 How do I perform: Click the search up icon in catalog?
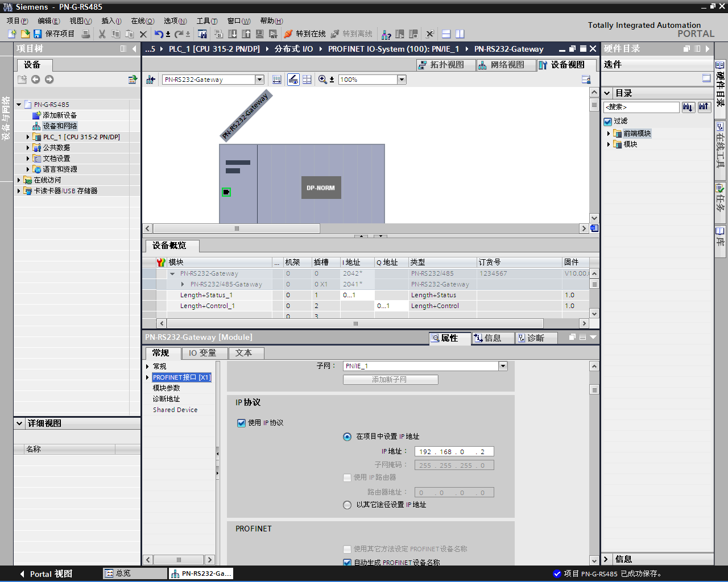pos(704,107)
